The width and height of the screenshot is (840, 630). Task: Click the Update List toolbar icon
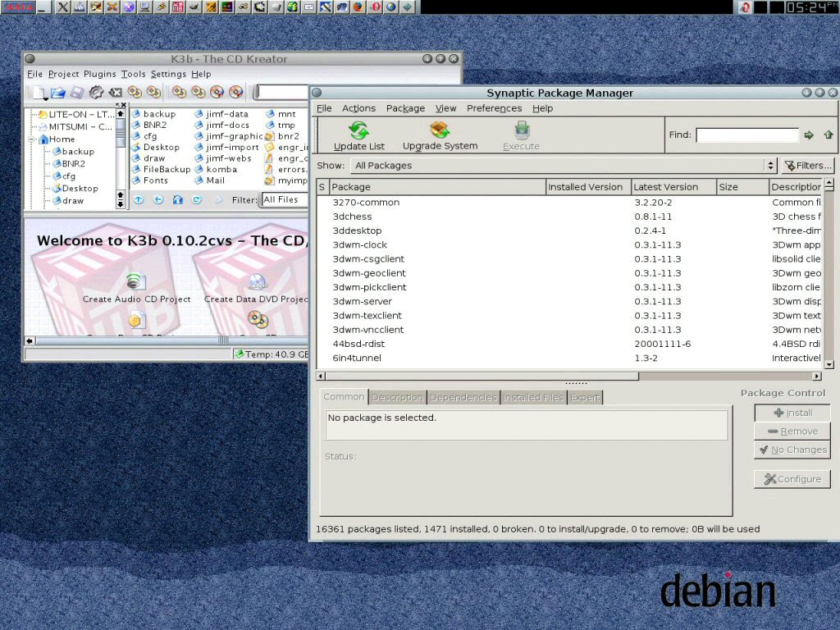(358, 135)
